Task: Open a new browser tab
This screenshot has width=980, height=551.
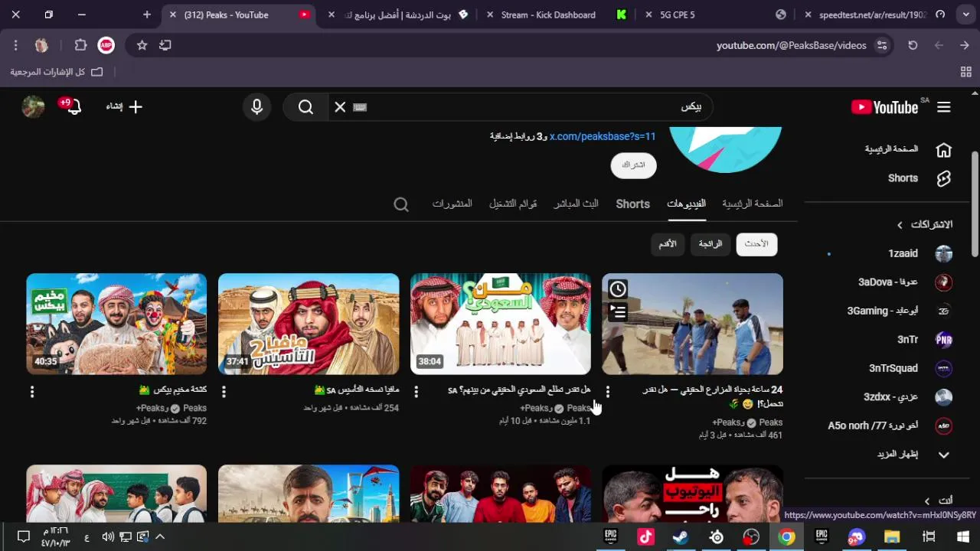Action: (x=147, y=15)
